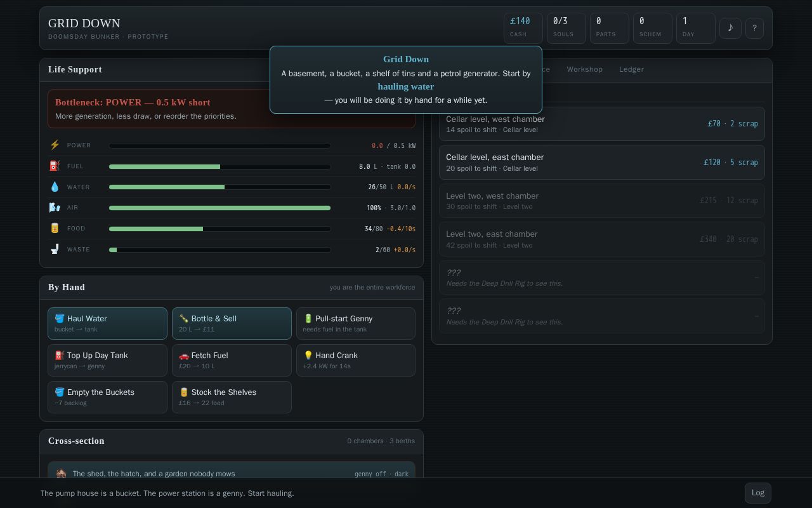Viewport: 812px width, 508px height.
Task: Click the fuel pump icon
Action: pos(55,166)
